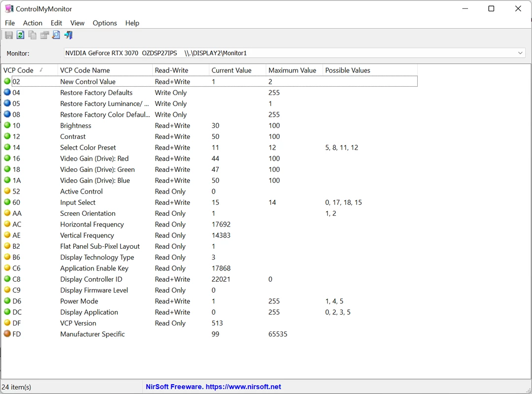Screen dimensions: 532x394
Task: Click the Properties toolbar icon
Action: point(44,35)
